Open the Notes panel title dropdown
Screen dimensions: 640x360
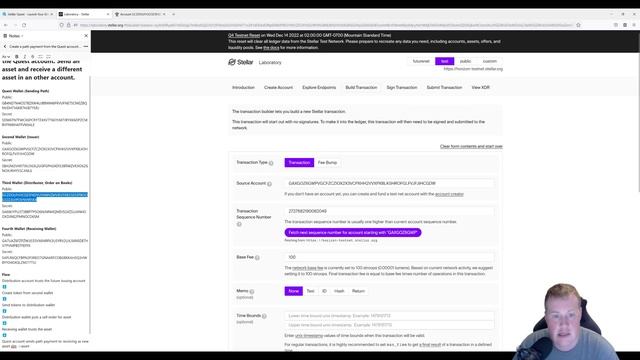[x=16, y=36]
